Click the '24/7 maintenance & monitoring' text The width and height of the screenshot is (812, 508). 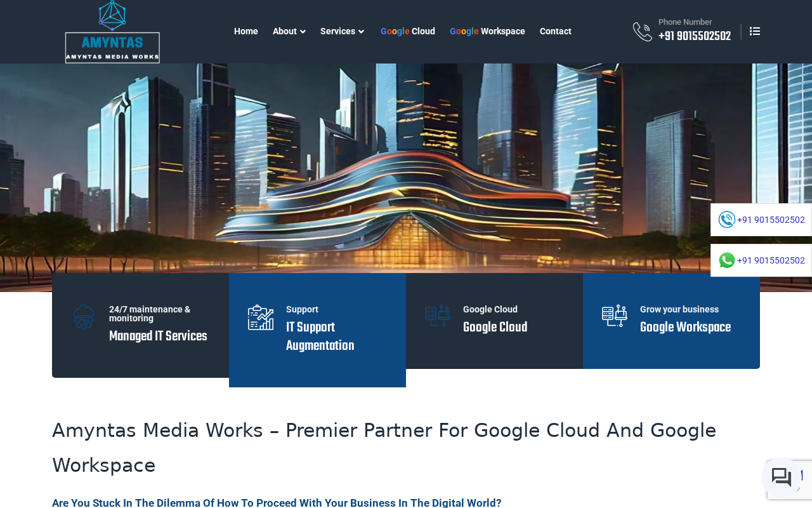point(150,314)
